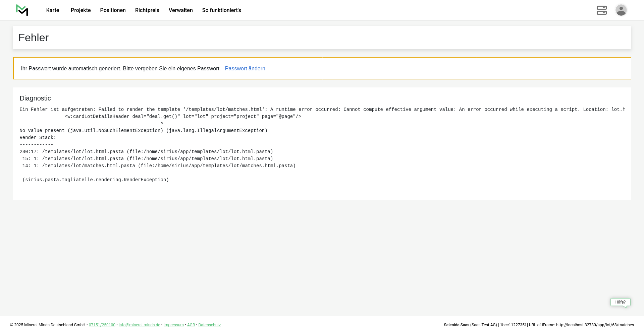Open the Karte menu item

click(x=53, y=10)
